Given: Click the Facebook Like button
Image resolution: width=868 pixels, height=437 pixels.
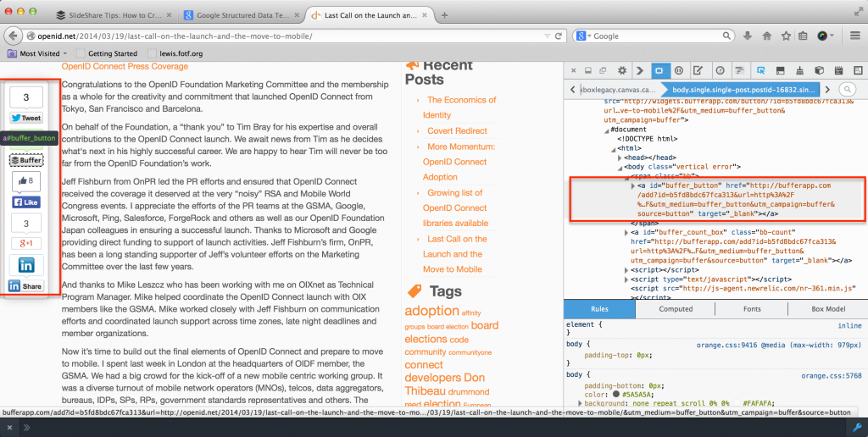Looking at the screenshot, I should 26,202.
